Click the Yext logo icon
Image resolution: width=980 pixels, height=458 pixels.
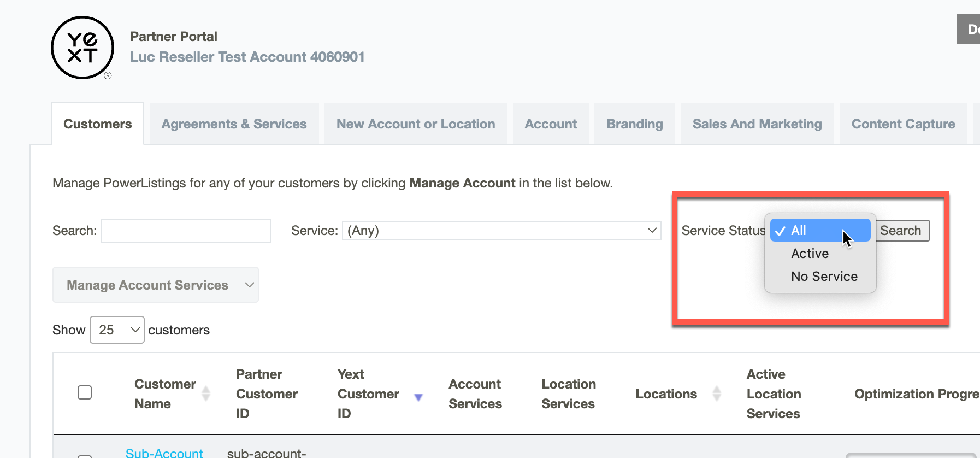tap(82, 48)
